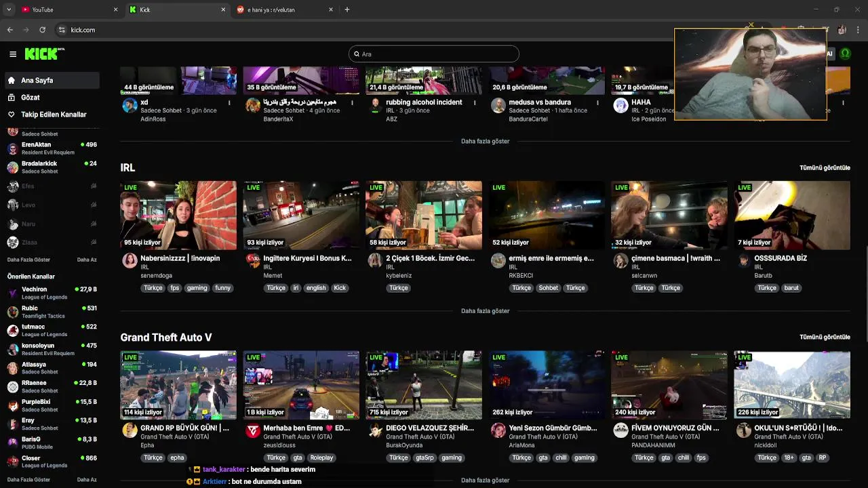Open RKBEKCI channel avatar
Viewport: 868px width, 488px height.
click(x=498, y=261)
